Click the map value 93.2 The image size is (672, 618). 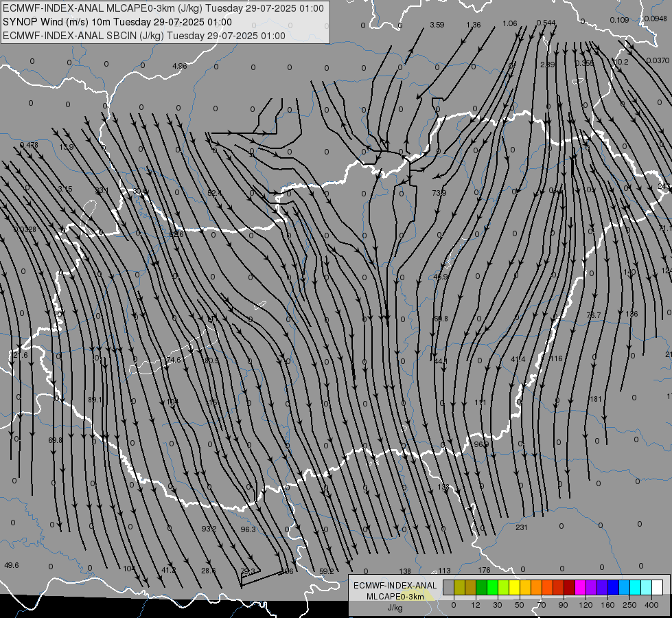pyautogui.click(x=209, y=529)
